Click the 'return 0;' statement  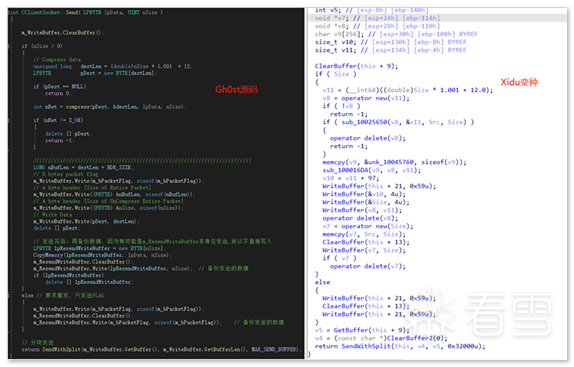(x=58, y=93)
